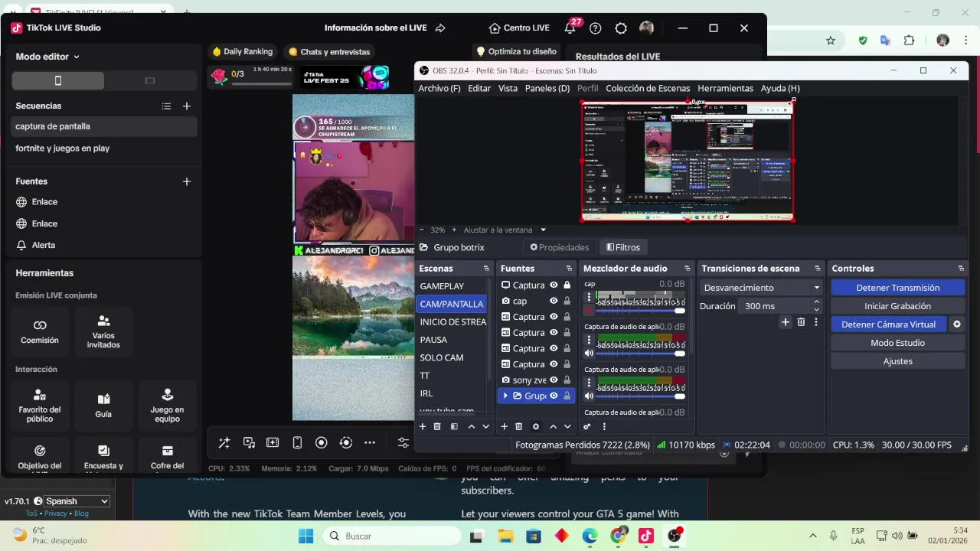Toggle visibility of the sony zve source
980x551 pixels.
[554, 380]
